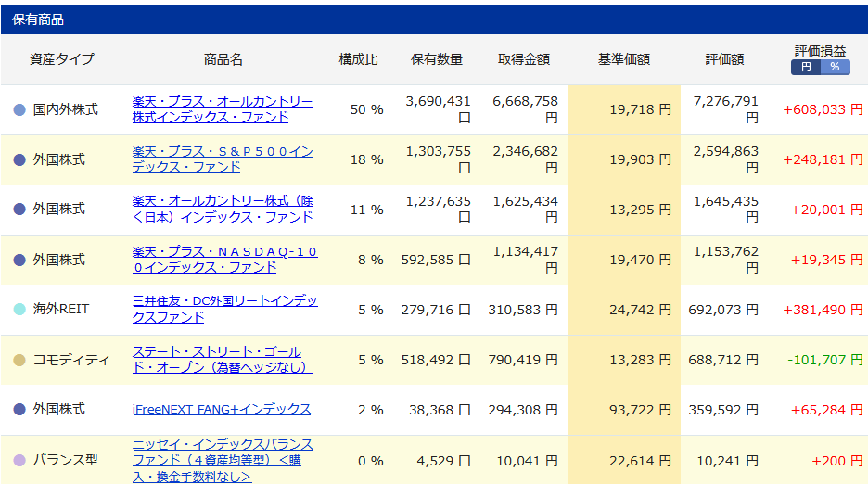Image resolution: width=868 pixels, height=484 pixels.
Task: Click the 13,295 円 base price
Action: (x=640, y=210)
